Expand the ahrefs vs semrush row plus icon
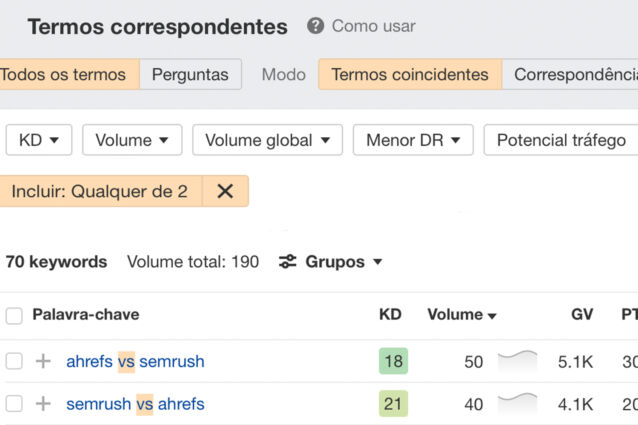638x425 pixels. click(x=43, y=361)
